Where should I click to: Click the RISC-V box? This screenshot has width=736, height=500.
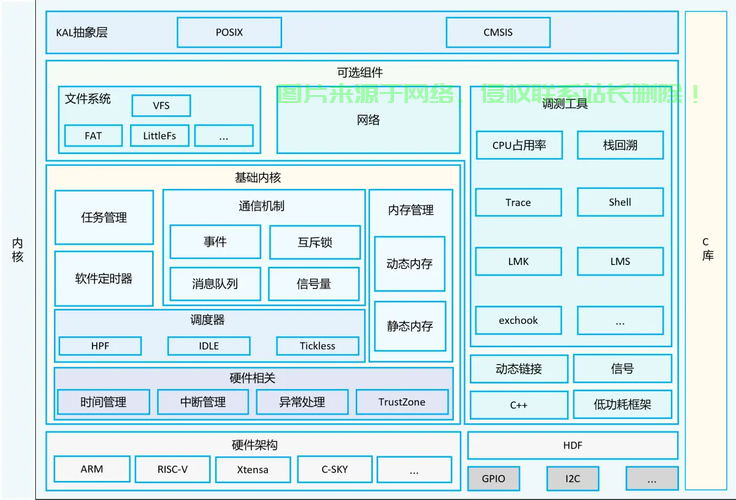[x=172, y=469]
